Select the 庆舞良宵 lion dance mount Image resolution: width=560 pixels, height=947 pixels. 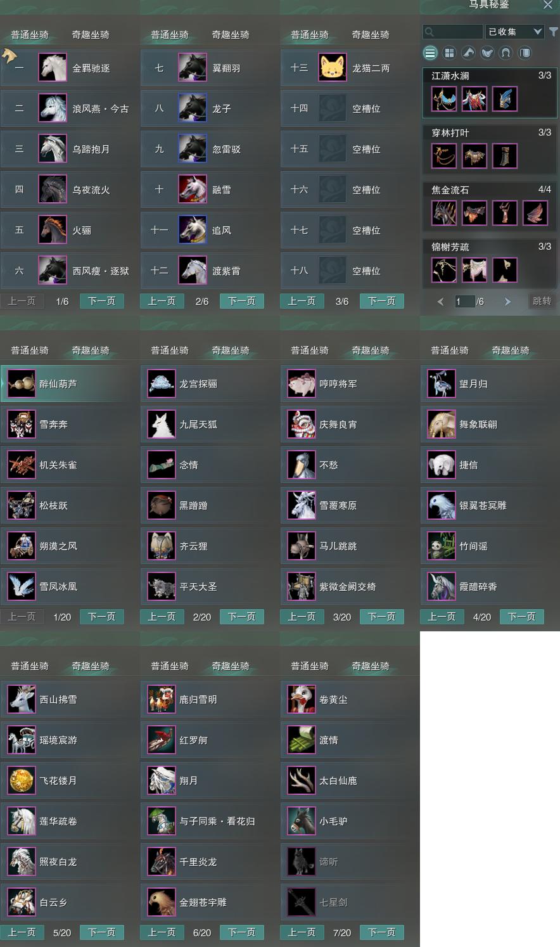pyautogui.click(x=349, y=424)
